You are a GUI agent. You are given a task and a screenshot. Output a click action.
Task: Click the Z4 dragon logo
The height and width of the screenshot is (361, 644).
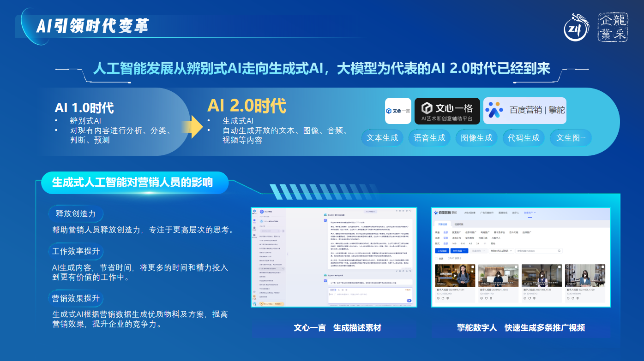click(x=577, y=28)
